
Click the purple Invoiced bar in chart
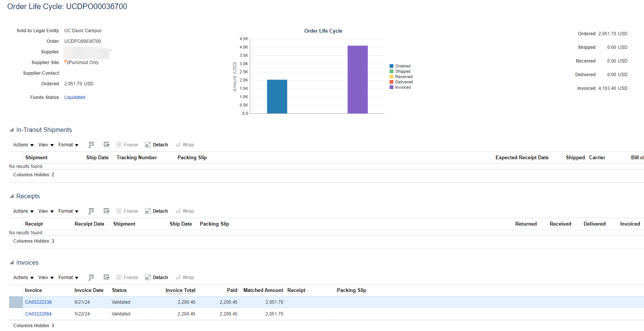pos(358,80)
